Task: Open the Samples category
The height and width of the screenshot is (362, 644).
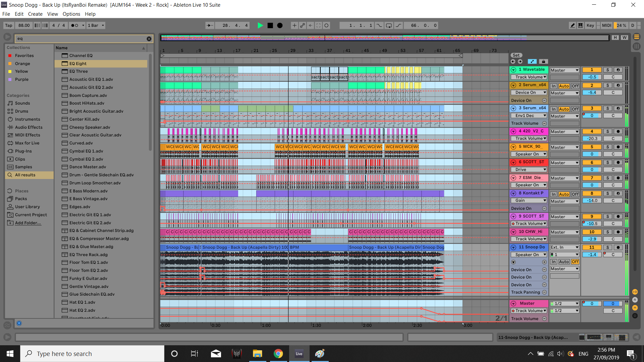Action: point(23,167)
